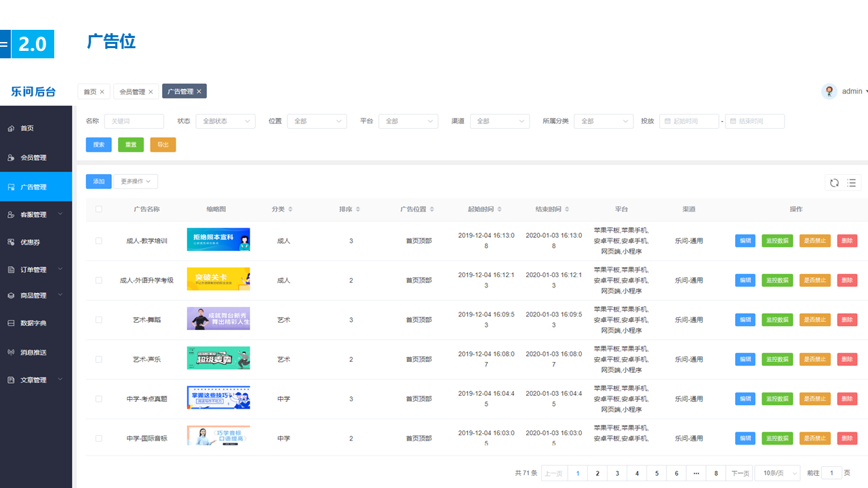Open 消息推送 in the sidebar menu
868x488 pixels.
[36, 352]
